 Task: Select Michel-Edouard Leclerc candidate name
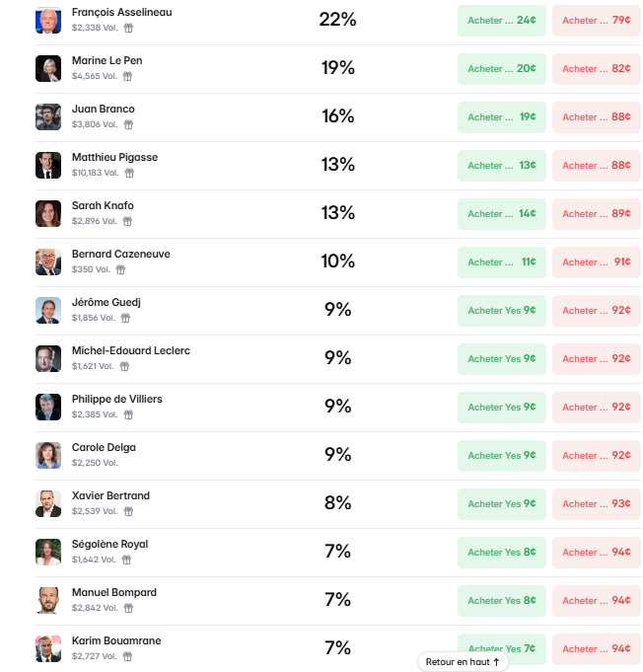pyautogui.click(x=131, y=351)
